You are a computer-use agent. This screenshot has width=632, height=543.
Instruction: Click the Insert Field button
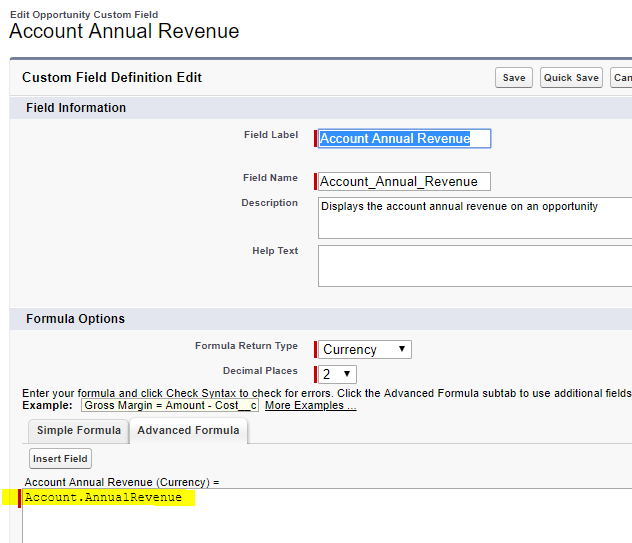coord(60,459)
